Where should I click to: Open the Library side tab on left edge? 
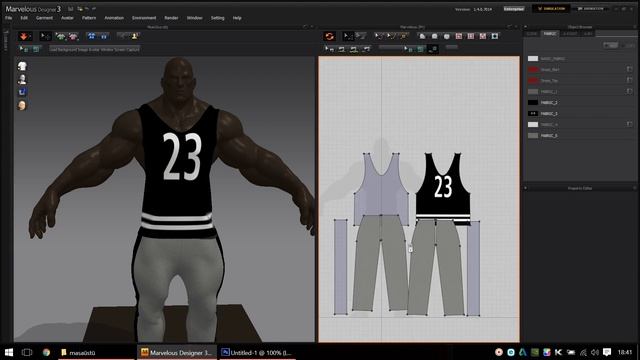point(6,41)
